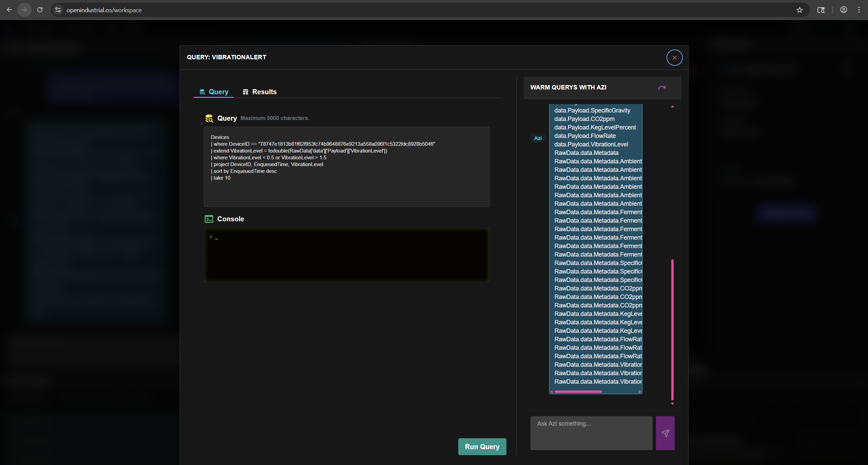The height and width of the screenshot is (465, 868).
Task: Click the Azi panel redo arrow icon
Action: click(662, 87)
